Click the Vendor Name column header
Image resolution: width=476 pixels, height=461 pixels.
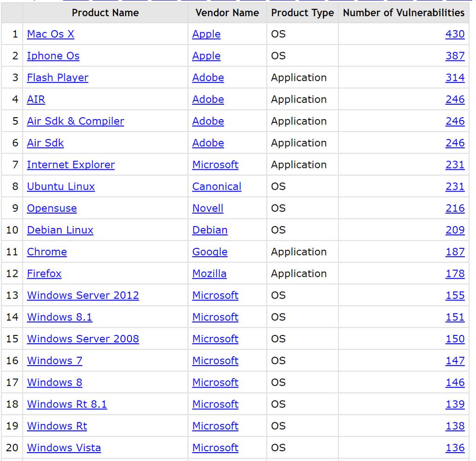(x=227, y=13)
